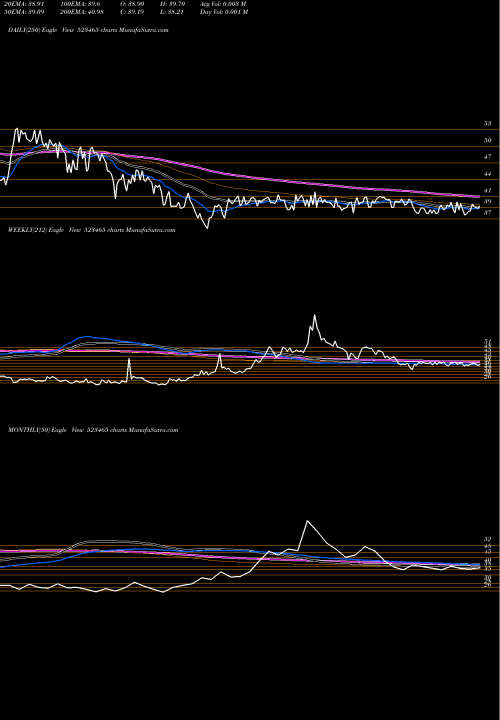Click the 44 price label on daily axis
The image size is (500, 720).
point(487,174)
